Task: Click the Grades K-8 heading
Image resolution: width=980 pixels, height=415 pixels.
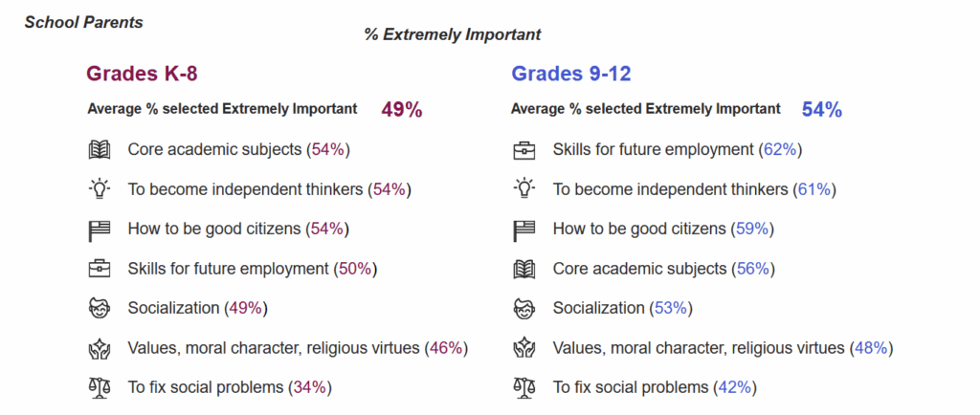Action: (142, 74)
